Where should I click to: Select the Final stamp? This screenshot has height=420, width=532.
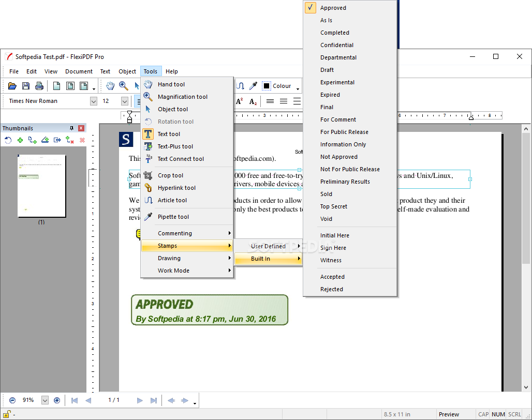350,107
